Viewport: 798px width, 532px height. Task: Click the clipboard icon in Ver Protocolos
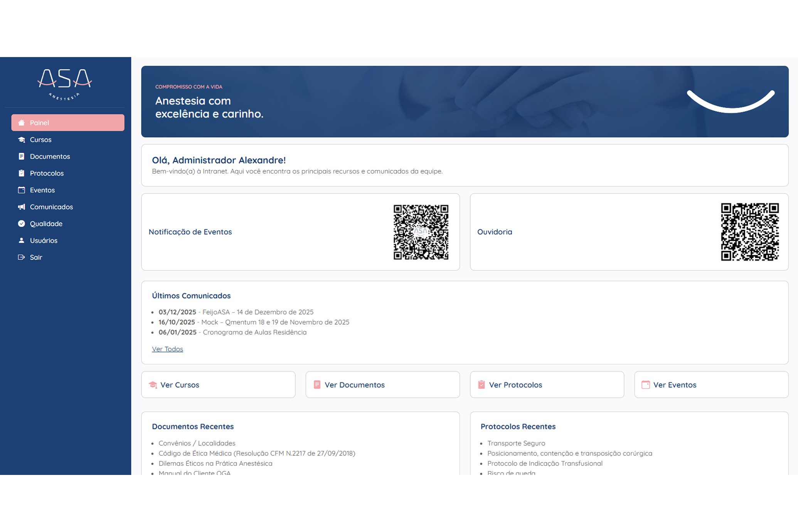(481, 385)
